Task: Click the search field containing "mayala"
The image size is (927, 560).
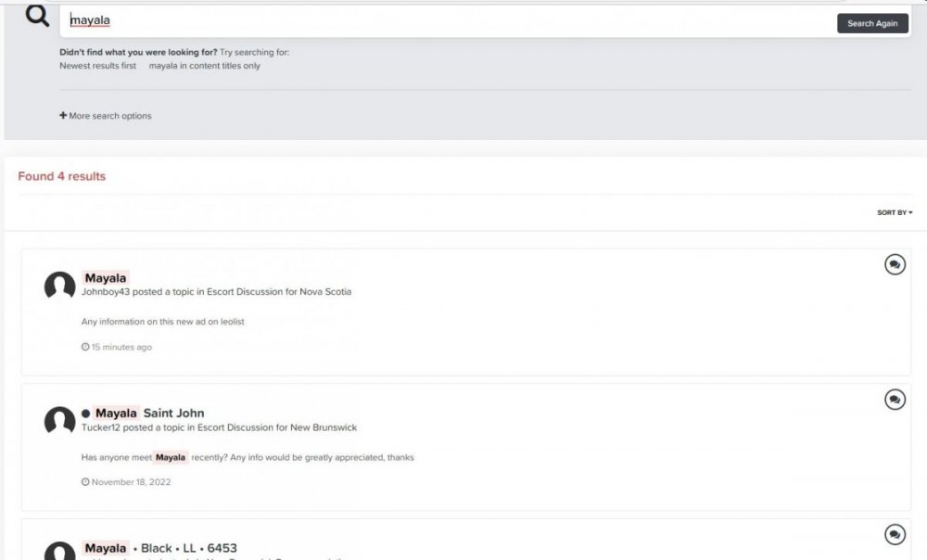Action: tap(445, 20)
